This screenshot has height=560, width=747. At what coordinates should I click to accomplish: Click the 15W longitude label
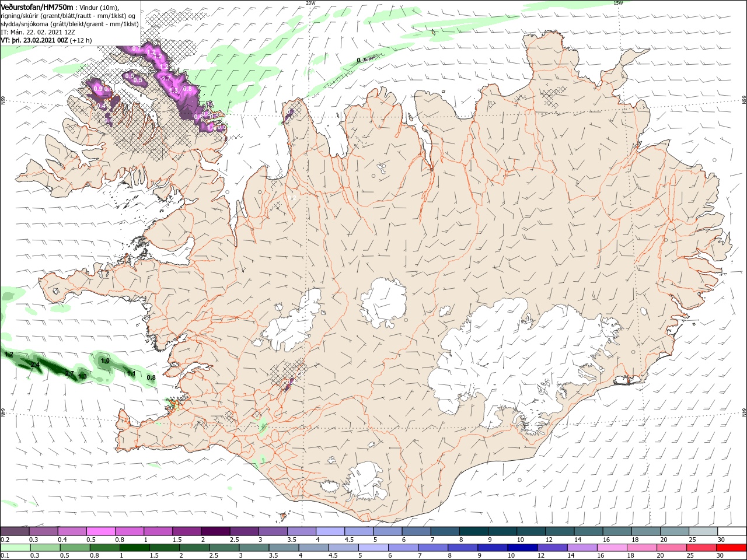pos(618,3)
